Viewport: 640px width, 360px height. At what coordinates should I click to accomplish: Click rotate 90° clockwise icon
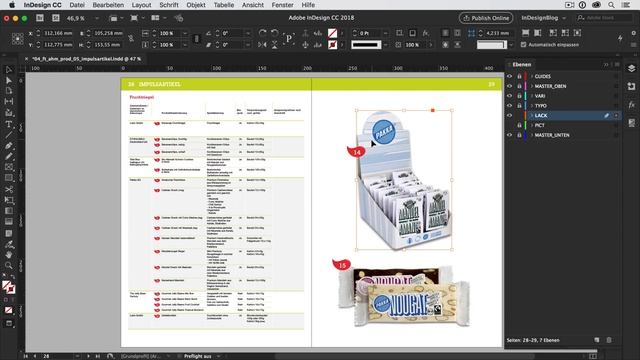click(262, 33)
